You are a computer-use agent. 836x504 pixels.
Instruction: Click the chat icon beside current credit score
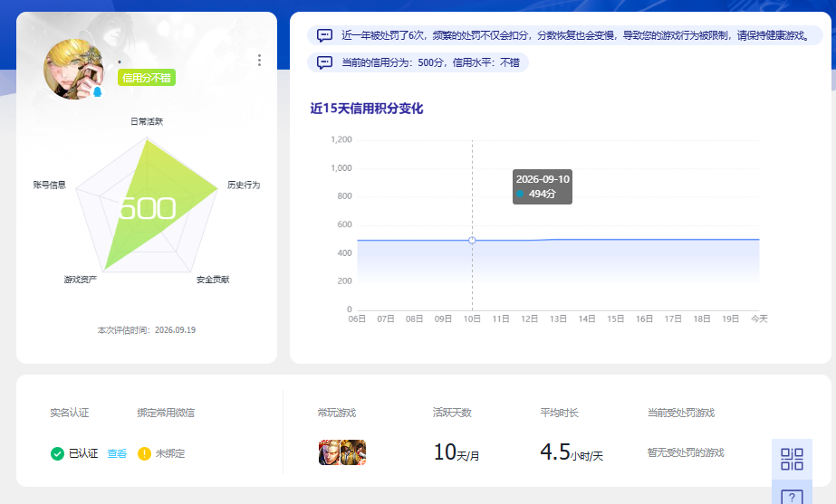[x=324, y=62]
